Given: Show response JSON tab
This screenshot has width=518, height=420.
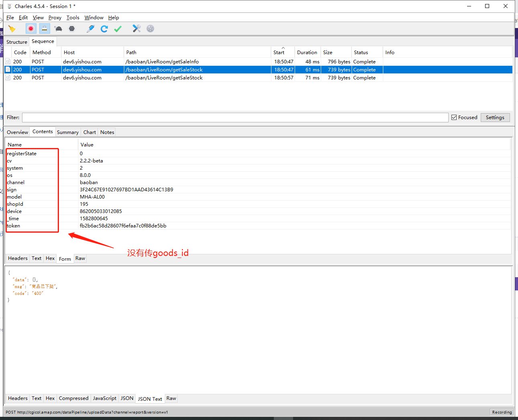Looking at the screenshot, I should click(127, 398).
